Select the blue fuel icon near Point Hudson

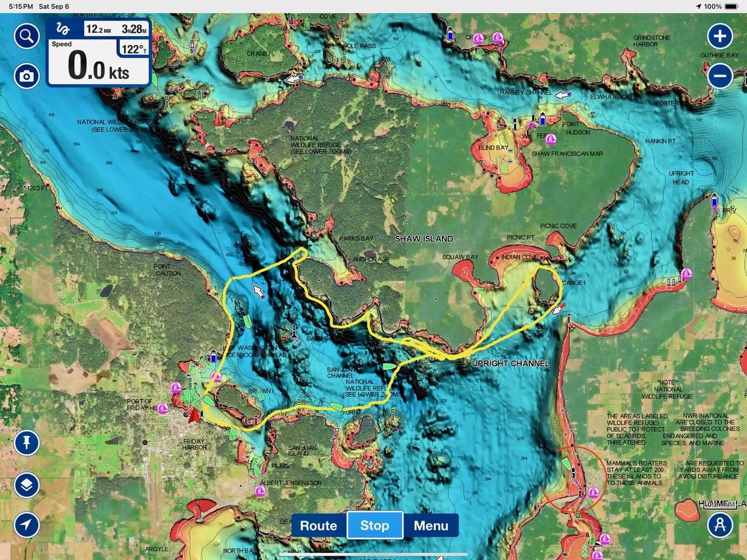point(542,120)
